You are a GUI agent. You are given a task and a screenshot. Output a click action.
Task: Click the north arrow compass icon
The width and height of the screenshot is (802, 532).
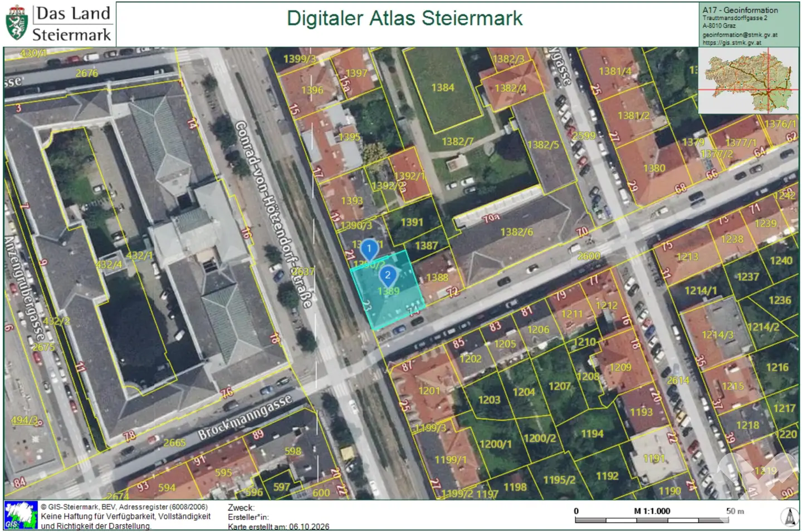pyautogui.click(x=789, y=517)
